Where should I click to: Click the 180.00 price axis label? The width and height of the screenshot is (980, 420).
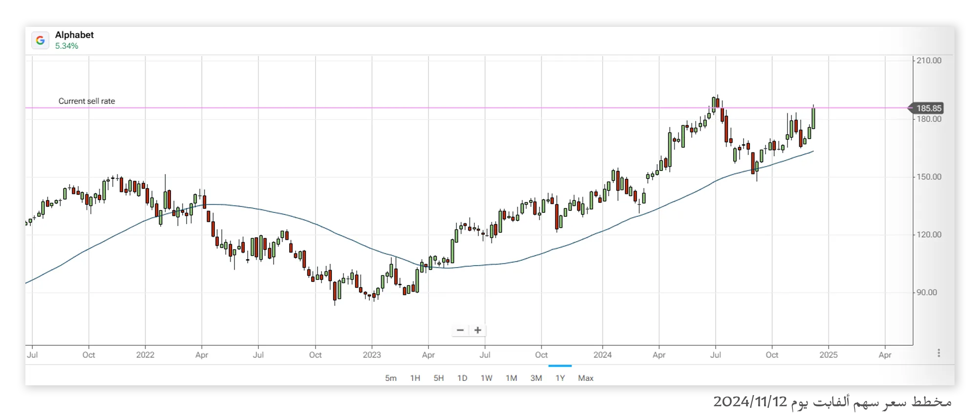coord(929,119)
